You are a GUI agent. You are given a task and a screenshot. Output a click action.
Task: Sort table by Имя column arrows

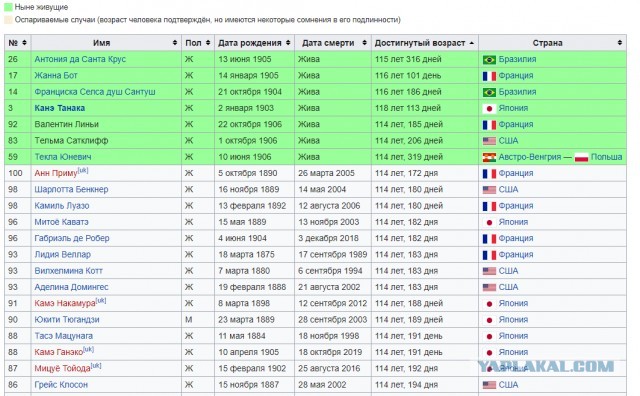[x=175, y=43]
